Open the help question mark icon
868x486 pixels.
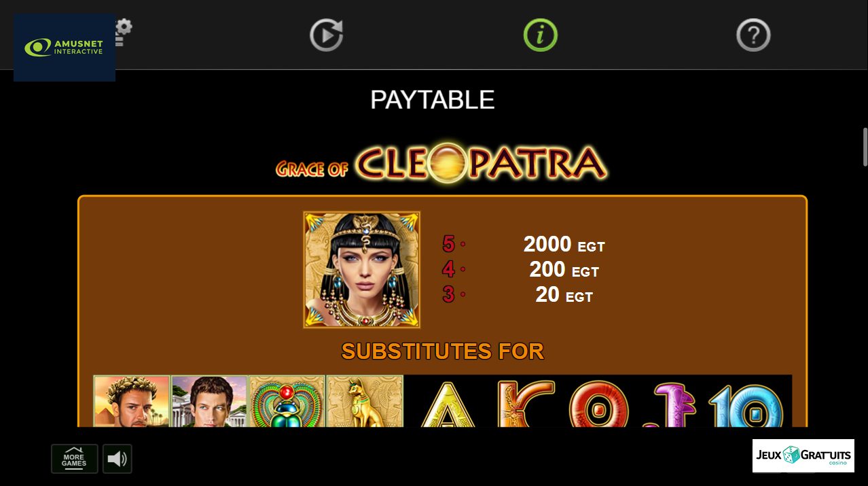coord(753,35)
